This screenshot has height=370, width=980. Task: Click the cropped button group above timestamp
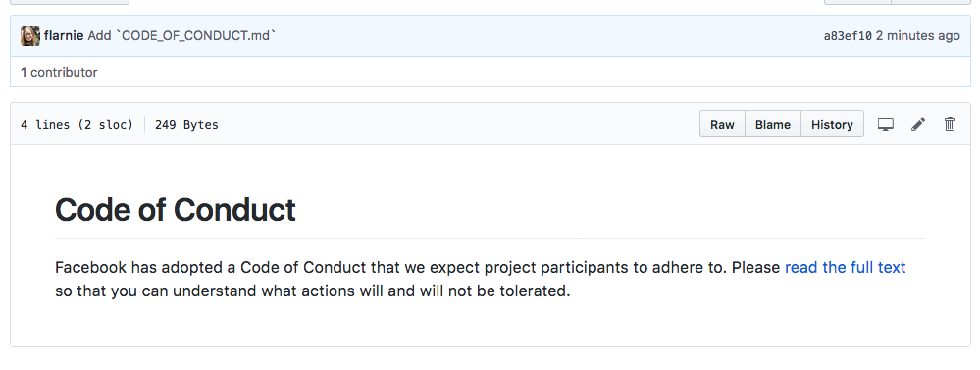(898, 2)
